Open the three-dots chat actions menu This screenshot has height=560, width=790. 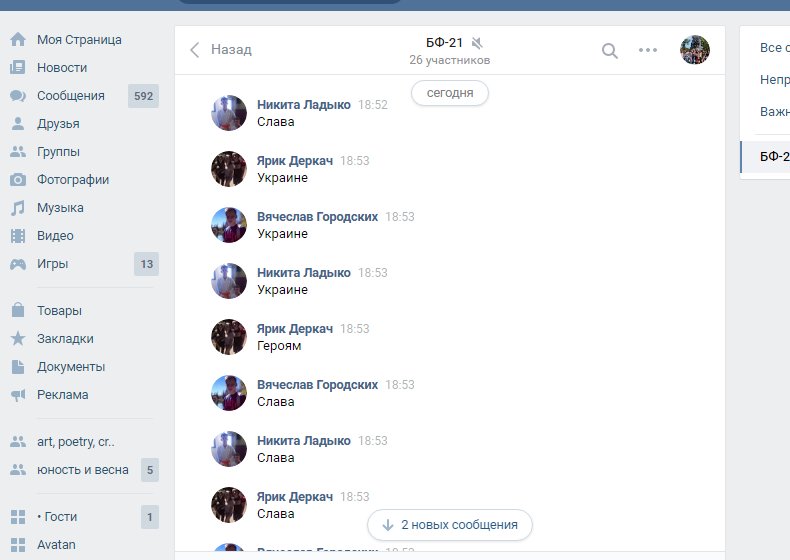tap(648, 50)
